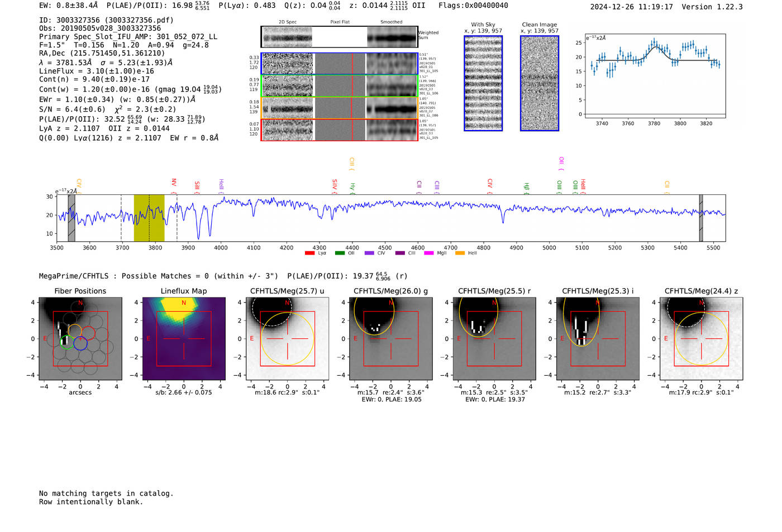Select the CFHTLS/Meg(25.3) i band image
The image size is (782, 532).
[598, 339]
